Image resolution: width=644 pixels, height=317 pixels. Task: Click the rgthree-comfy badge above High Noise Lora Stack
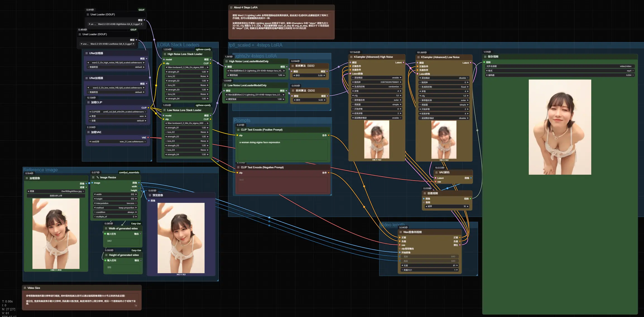point(203,49)
